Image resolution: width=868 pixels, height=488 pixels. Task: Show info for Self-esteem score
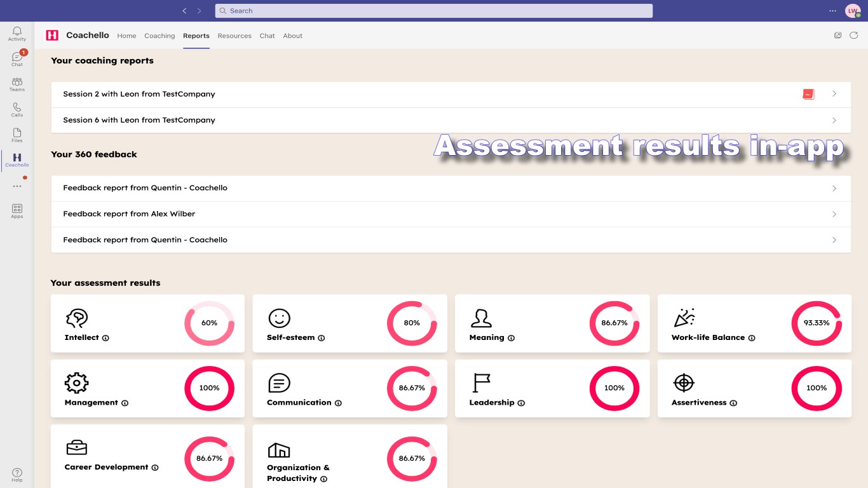click(321, 338)
